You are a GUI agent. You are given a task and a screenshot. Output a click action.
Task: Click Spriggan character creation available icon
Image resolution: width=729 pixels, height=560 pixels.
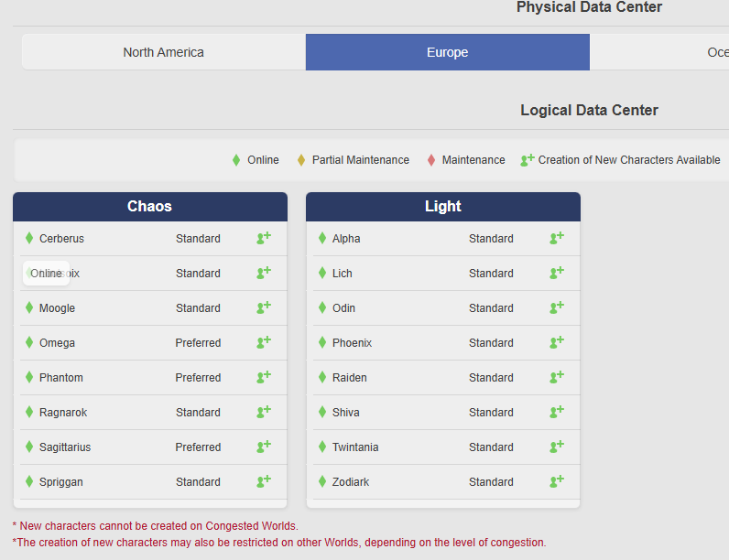[x=264, y=481]
